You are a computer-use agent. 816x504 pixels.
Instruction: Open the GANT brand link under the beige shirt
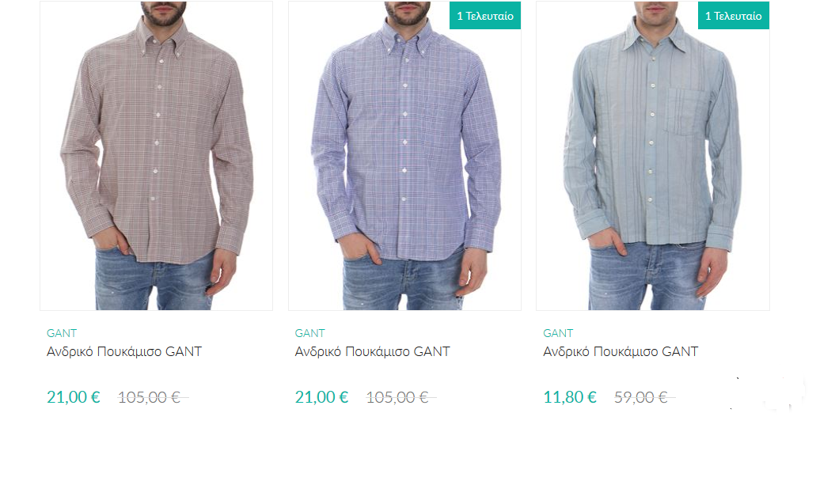(62, 333)
